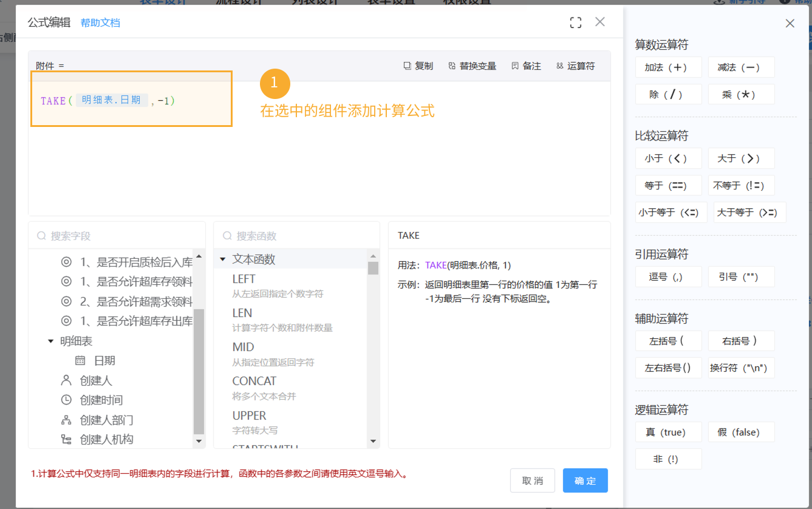Insert 非 (!) logical operator
Image resolution: width=812 pixels, height=509 pixels.
click(668, 459)
